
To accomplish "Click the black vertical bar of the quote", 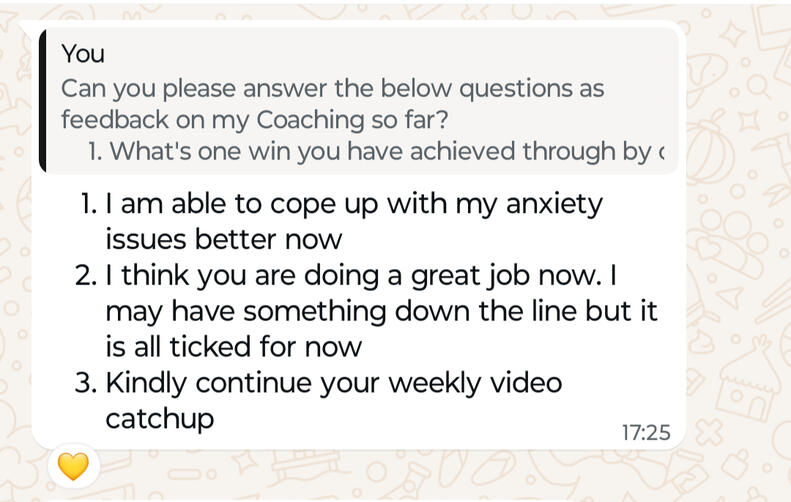I will [x=43, y=102].
